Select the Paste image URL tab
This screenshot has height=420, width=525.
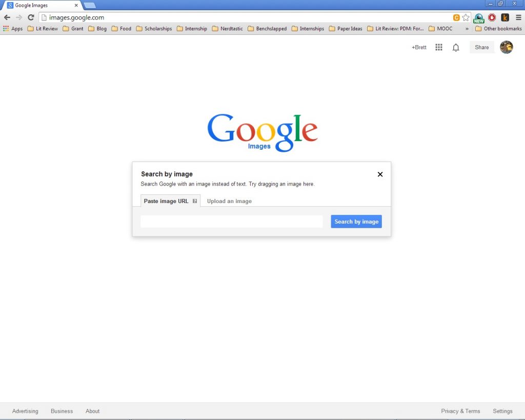[166, 201]
